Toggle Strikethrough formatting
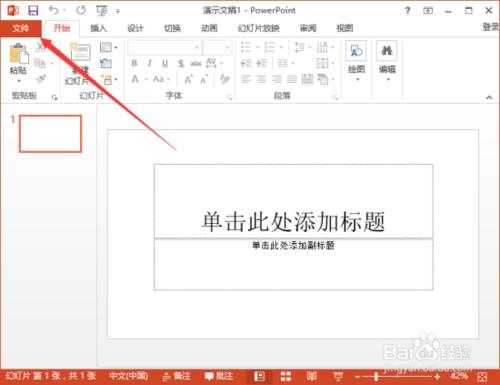 (196, 63)
